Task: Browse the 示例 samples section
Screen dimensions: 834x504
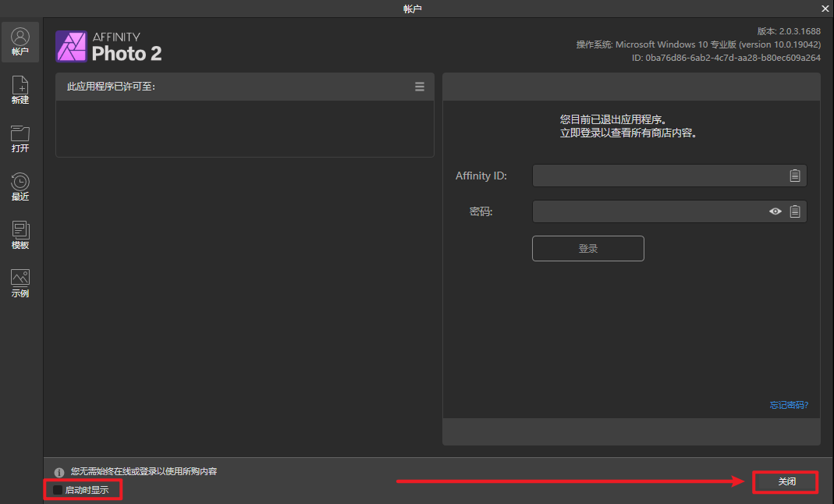Action: pos(20,283)
